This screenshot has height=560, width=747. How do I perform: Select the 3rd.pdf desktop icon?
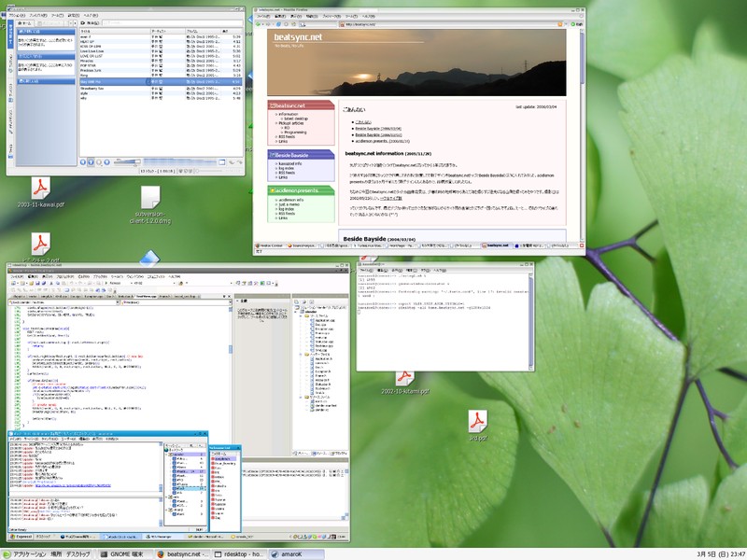click(478, 420)
